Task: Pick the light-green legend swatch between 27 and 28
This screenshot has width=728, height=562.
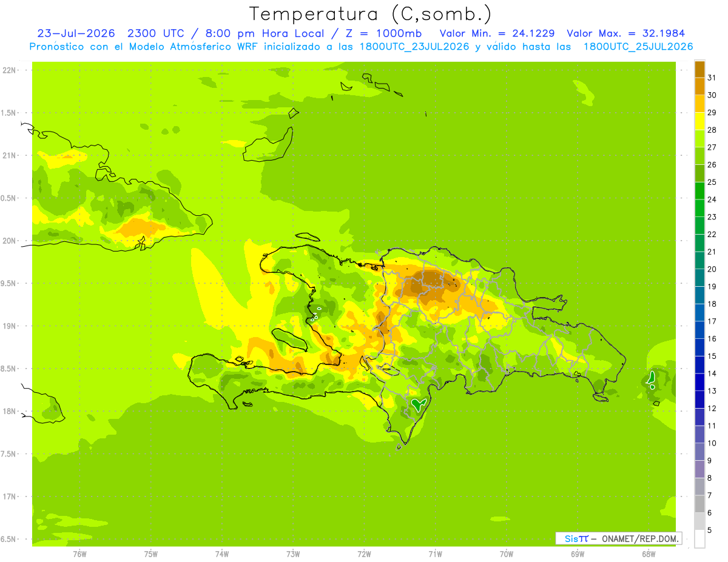Action: click(x=699, y=138)
